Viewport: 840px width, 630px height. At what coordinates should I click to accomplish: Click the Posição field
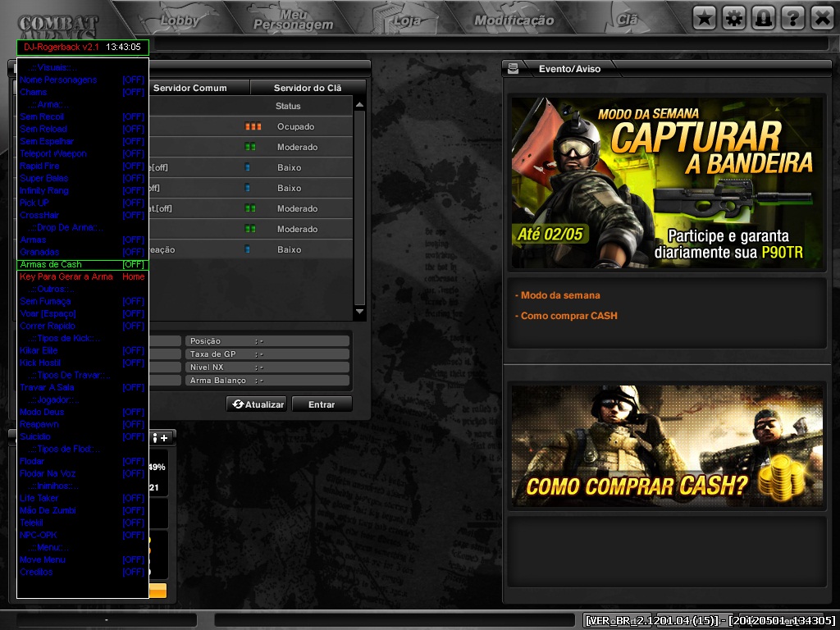pos(267,341)
